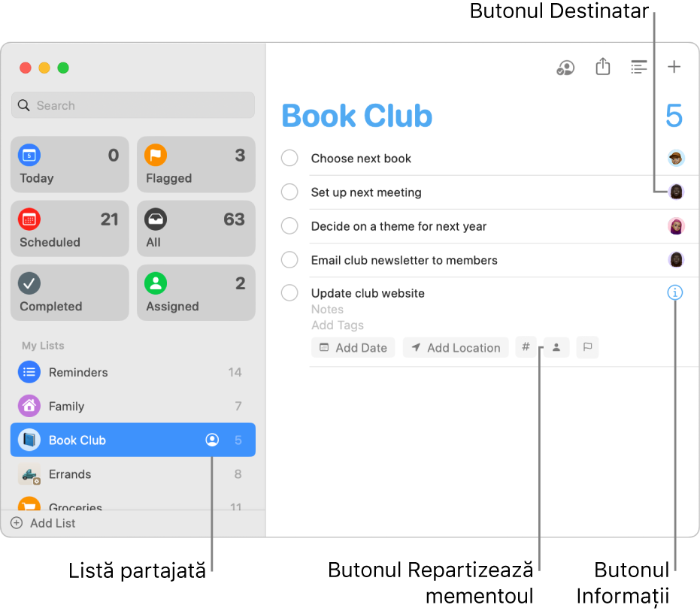Click the Add Tag hashtag button
700x614 pixels.
(526, 347)
